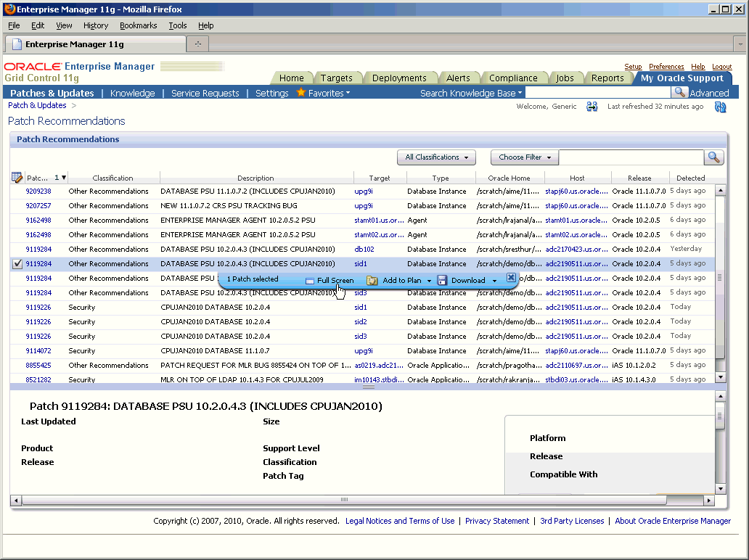Screen dimensions: 749x560
Task: Sort by the Detected column header
Action: [690, 178]
